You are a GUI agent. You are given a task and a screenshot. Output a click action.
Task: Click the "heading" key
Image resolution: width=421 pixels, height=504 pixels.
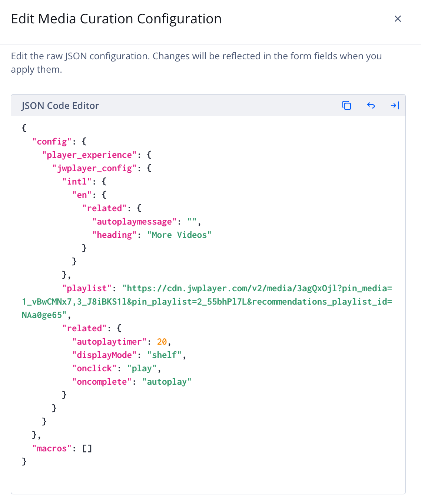115,235
